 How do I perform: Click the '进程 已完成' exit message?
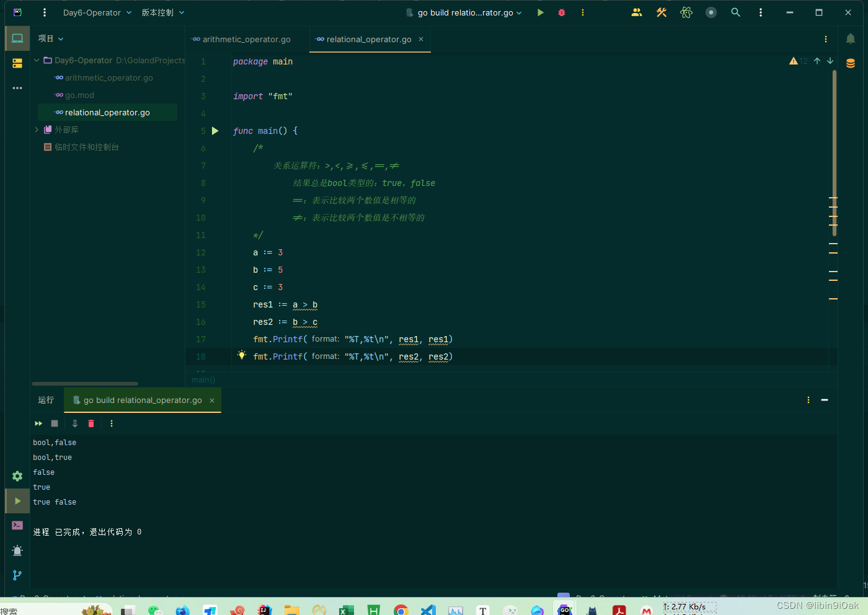click(x=87, y=532)
